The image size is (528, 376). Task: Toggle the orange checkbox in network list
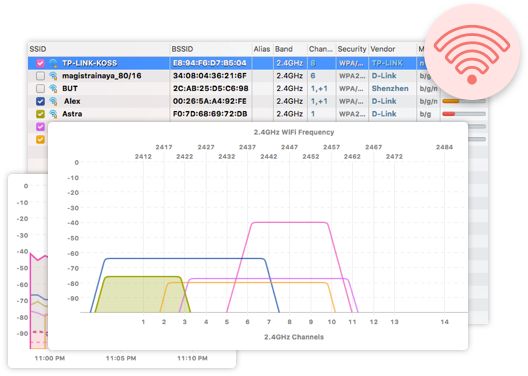point(40,139)
